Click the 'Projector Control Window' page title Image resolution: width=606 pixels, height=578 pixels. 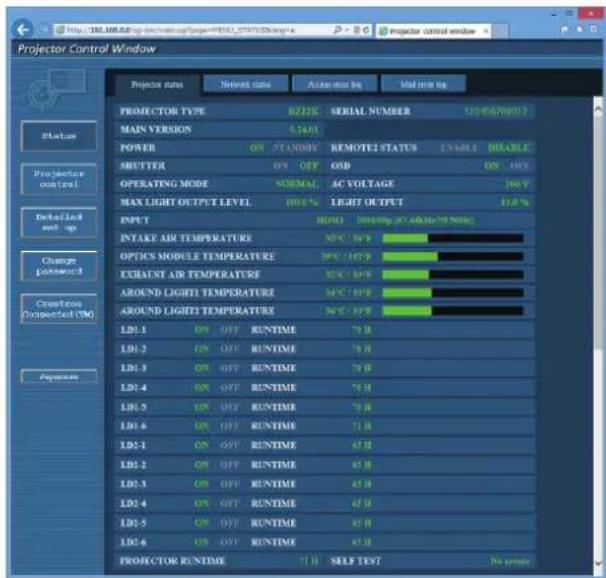87,49
